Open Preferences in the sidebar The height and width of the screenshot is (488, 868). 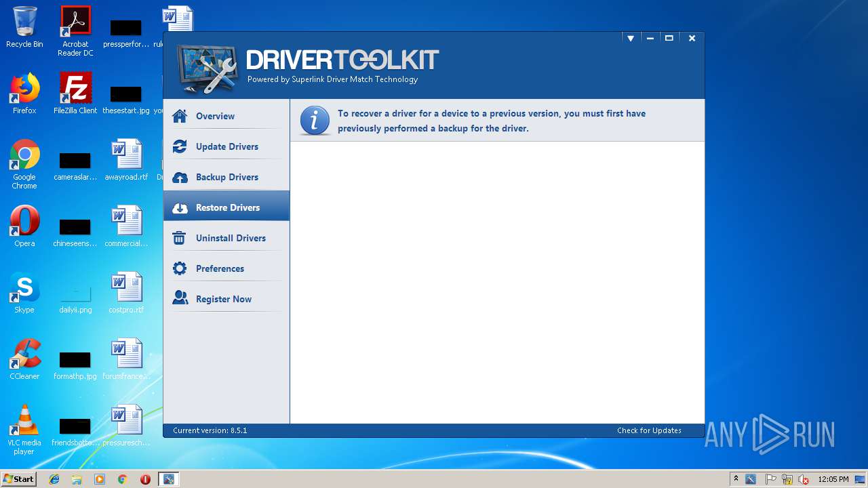click(x=226, y=268)
